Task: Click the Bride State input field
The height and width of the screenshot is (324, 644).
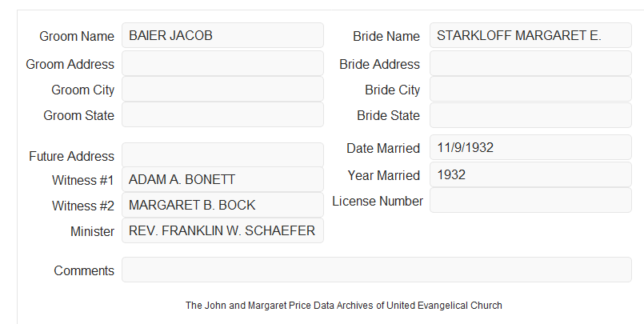Action: click(530, 115)
